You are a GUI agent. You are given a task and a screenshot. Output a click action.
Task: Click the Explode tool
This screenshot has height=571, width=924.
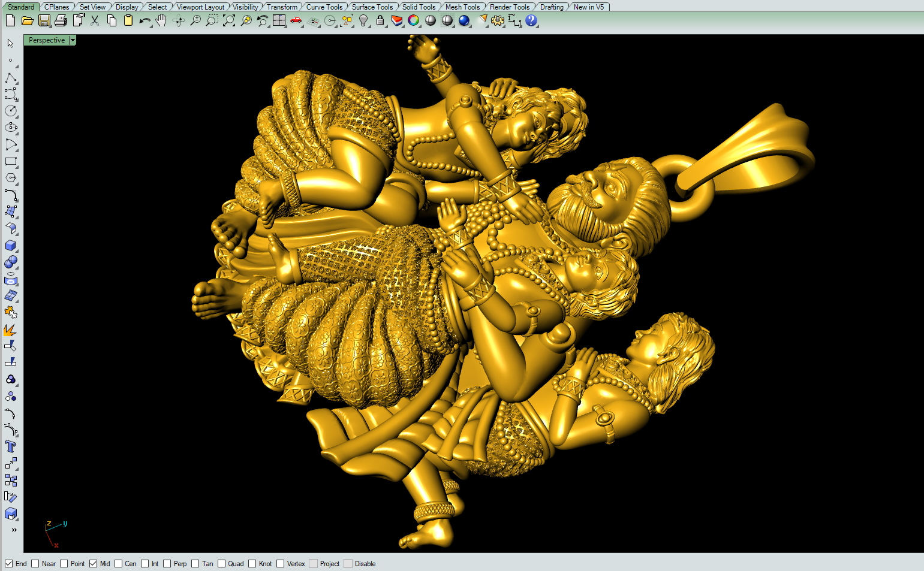(x=11, y=329)
